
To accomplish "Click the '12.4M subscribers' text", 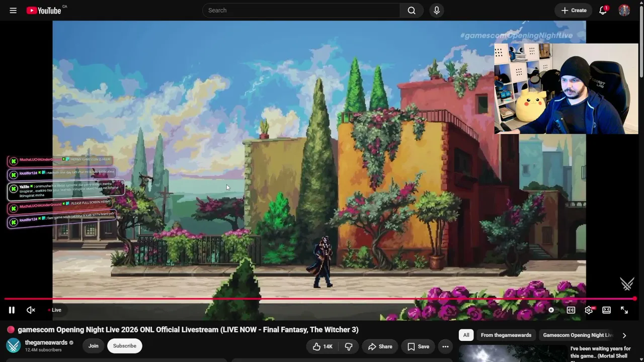I will point(43,350).
